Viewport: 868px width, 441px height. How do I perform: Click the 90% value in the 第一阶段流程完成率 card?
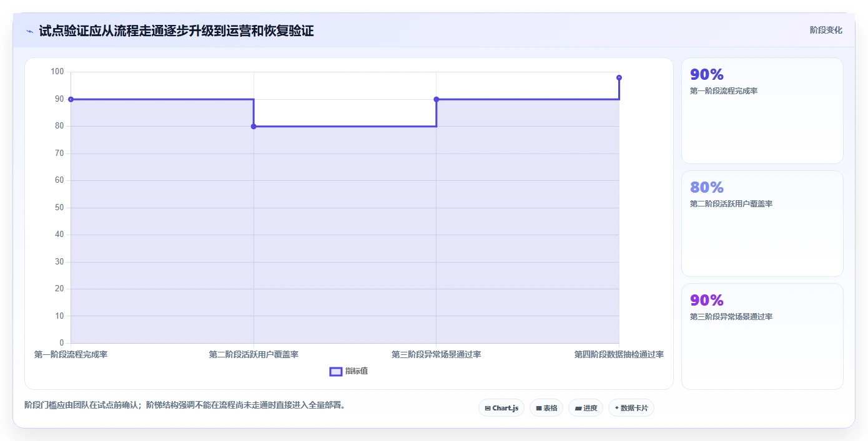[x=707, y=74]
